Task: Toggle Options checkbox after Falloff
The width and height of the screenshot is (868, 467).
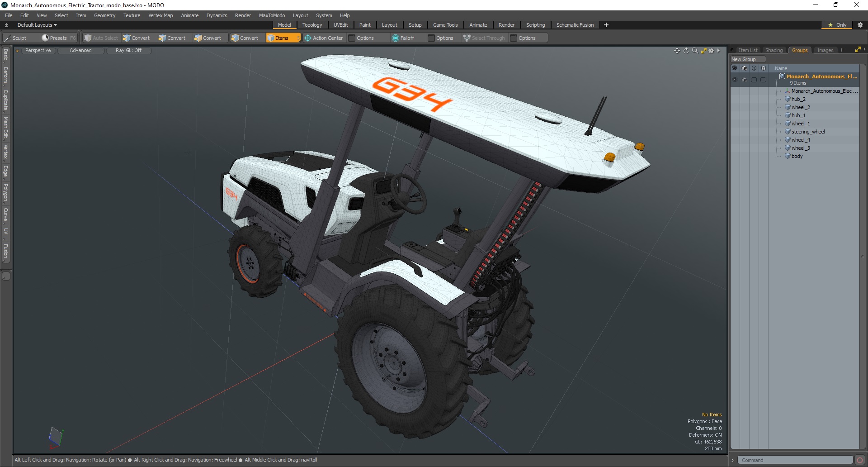Action: (x=431, y=38)
